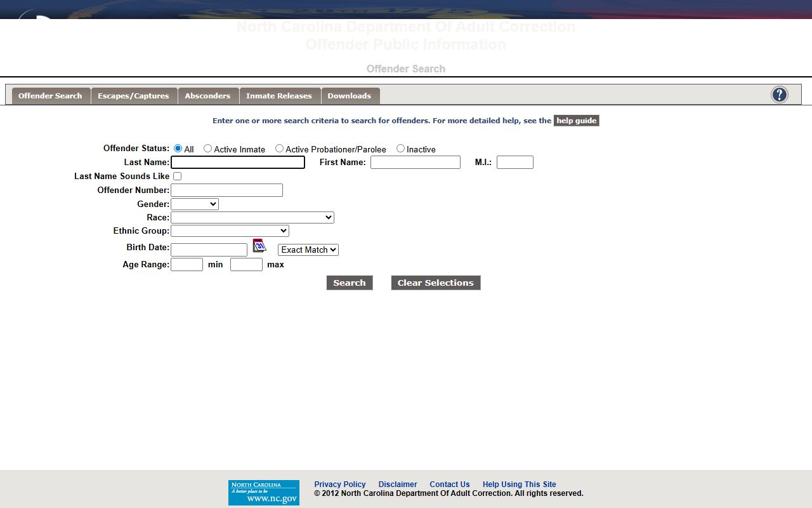Click the Search button
812x508 pixels.
point(350,283)
